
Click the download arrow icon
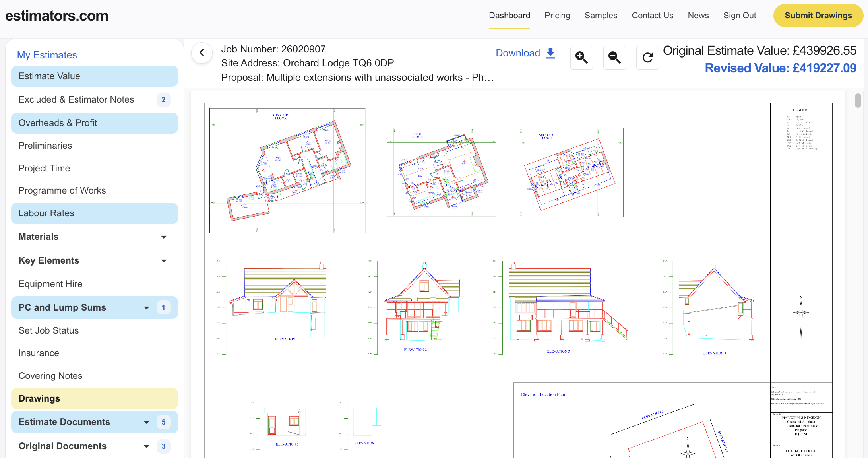click(x=550, y=53)
